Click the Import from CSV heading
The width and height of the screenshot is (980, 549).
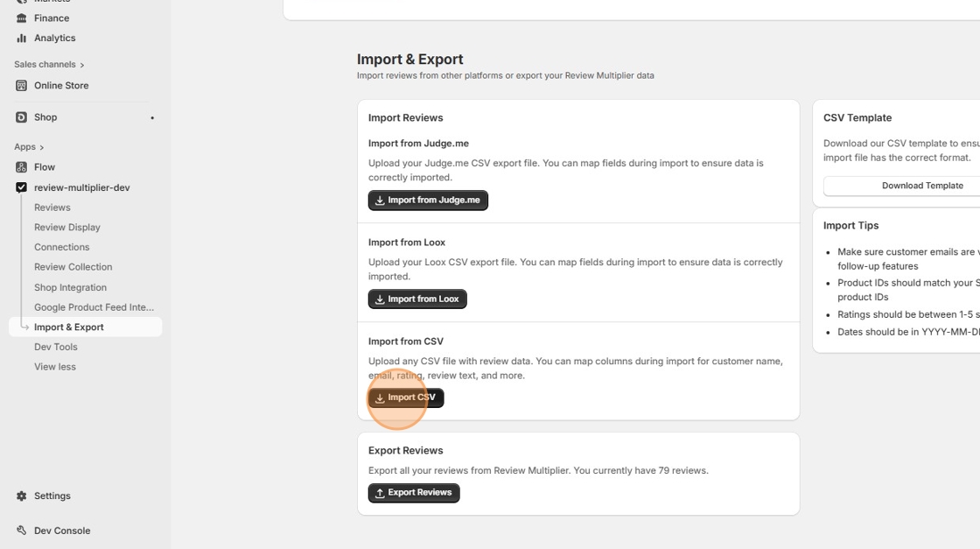pos(406,342)
